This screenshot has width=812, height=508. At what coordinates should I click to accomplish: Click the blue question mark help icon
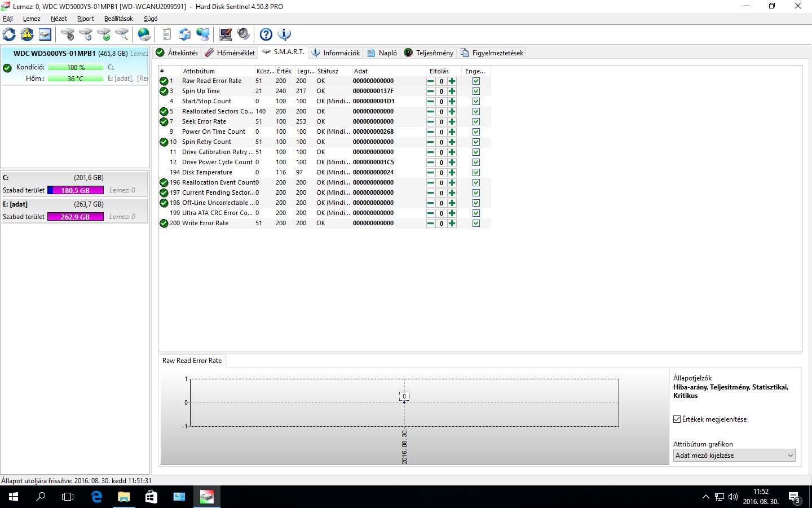pos(266,34)
